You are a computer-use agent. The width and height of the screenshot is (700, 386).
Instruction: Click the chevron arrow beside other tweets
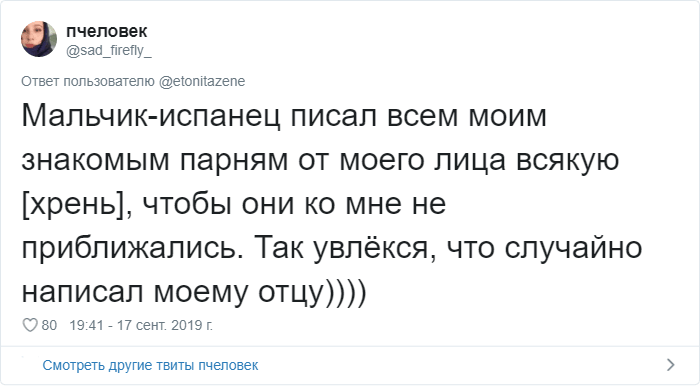[x=671, y=365]
